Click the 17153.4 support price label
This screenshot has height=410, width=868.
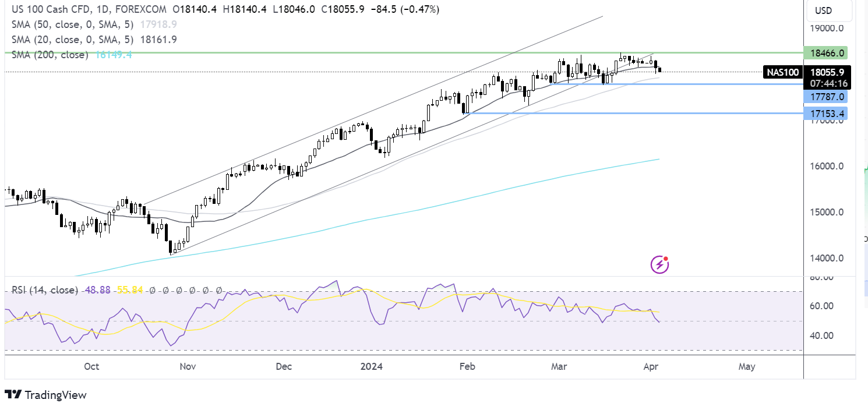click(x=825, y=112)
